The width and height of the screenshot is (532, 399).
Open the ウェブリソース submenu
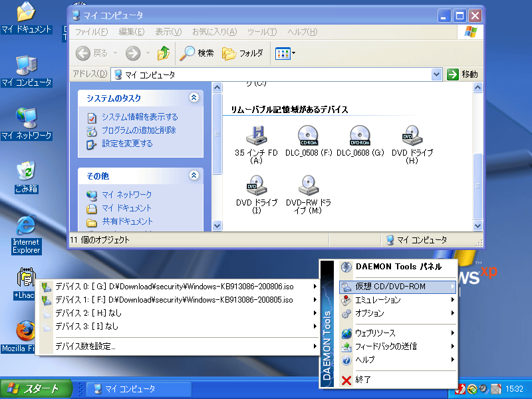(398, 333)
